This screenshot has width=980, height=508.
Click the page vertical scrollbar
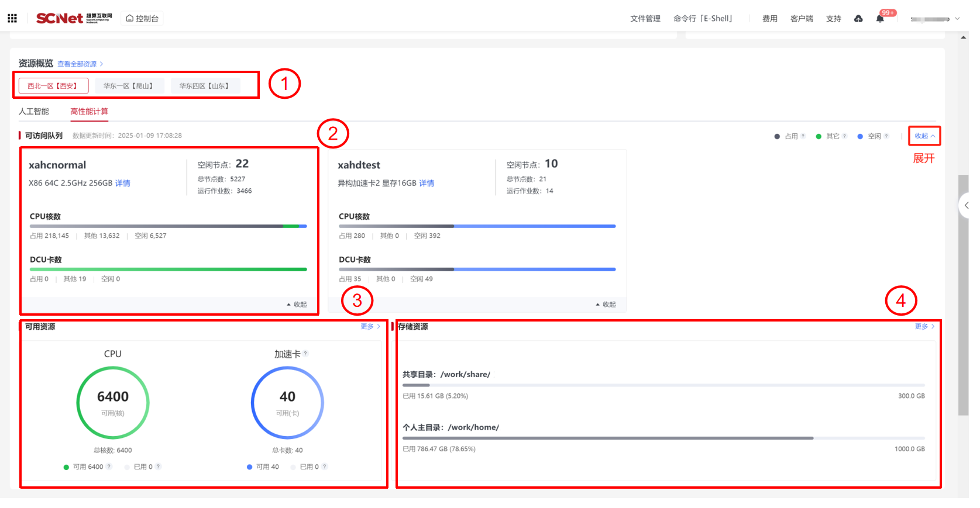coord(963,292)
